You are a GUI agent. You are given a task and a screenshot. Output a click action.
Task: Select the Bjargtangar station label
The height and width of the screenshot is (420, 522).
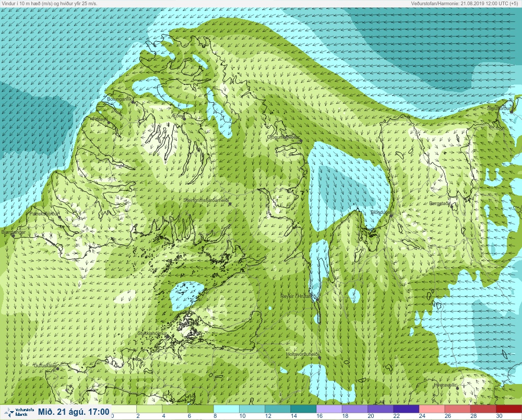pos(14,232)
